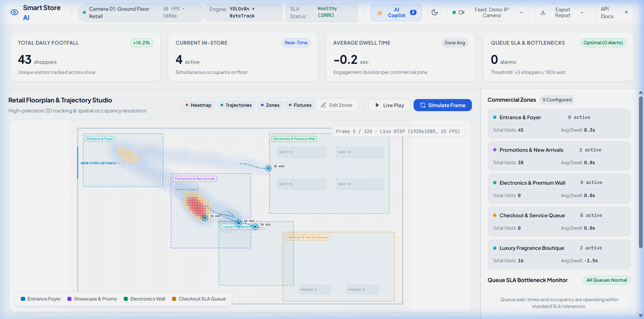Select tracked shopper marker ID #41
The width and height of the screenshot is (644, 319).
click(x=205, y=218)
